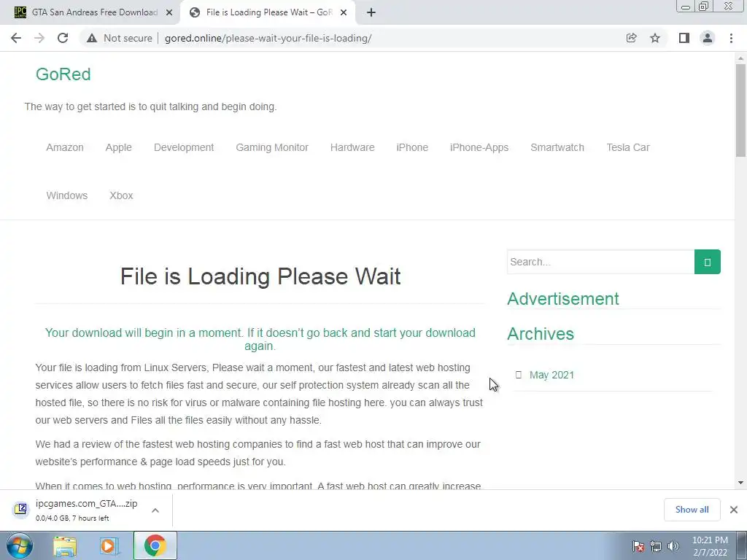Open the Chrome side panel
The height and width of the screenshot is (560, 747).
684,38
